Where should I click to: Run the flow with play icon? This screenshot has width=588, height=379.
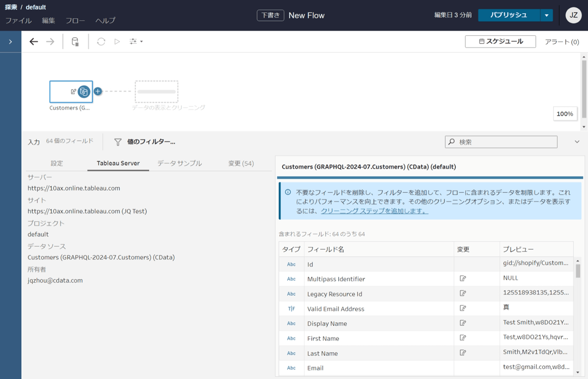coord(117,42)
